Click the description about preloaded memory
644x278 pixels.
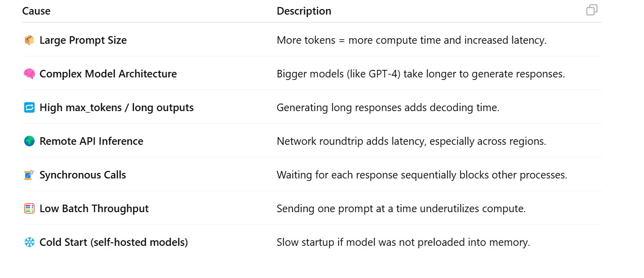click(403, 242)
